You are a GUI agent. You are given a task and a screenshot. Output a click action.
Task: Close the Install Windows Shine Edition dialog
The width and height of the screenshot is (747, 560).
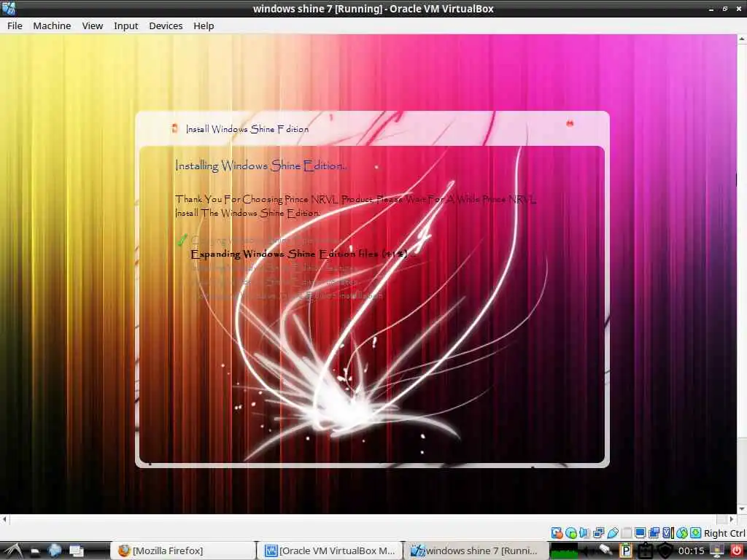(x=570, y=123)
